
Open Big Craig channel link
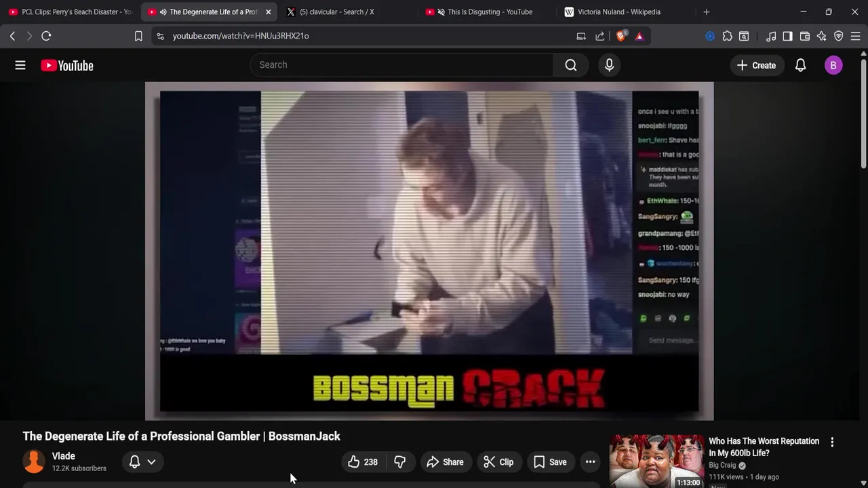tap(722, 465)
